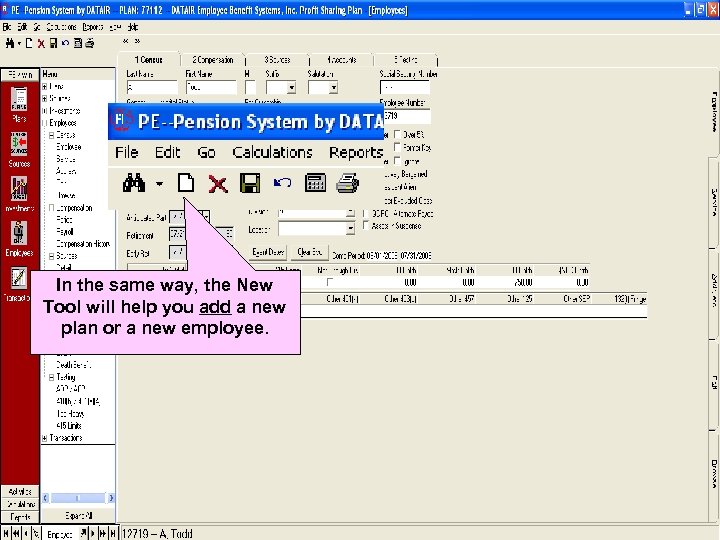Switch to the 4 Accounts tab
The width and height of the screenshot is (720, 540).
click(x=341, y=60)
